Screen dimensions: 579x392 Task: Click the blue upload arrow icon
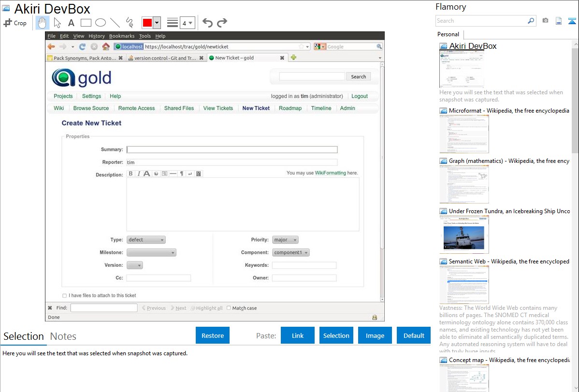[x=572, y=21]
